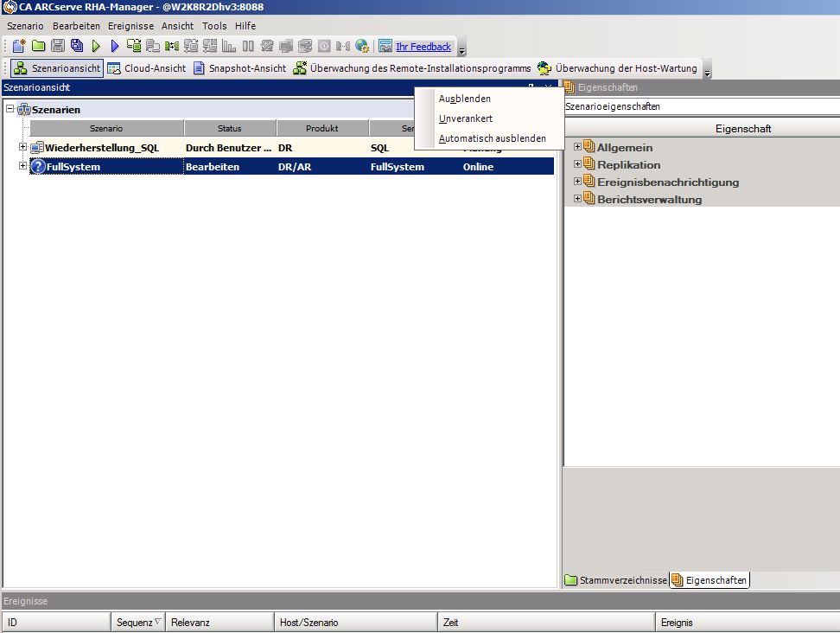Viewport: 840px width, 633px height.
Task: Open the Tools menu
Action: [x=214, y=26]
